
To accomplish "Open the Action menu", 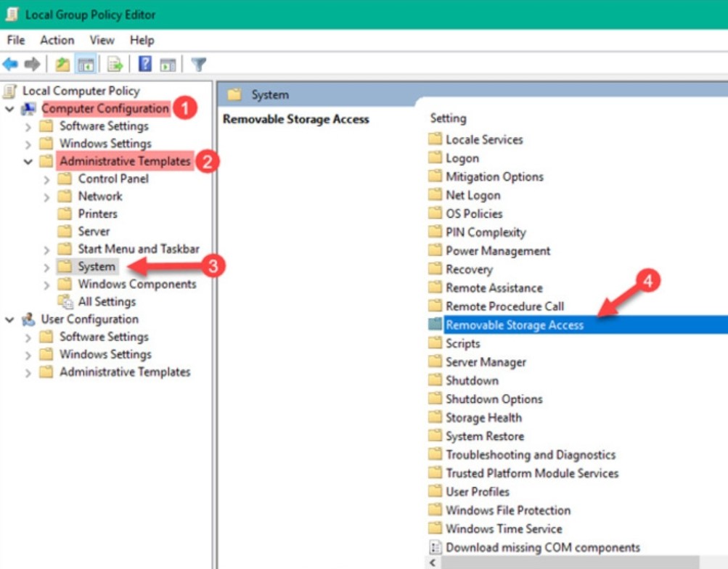I will (x=57, y=40).
